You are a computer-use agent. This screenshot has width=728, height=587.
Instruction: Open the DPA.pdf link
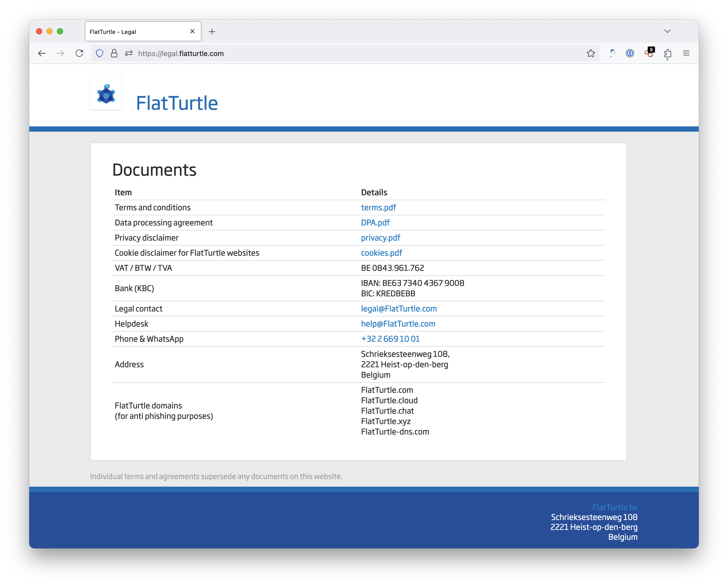[375, 223]
